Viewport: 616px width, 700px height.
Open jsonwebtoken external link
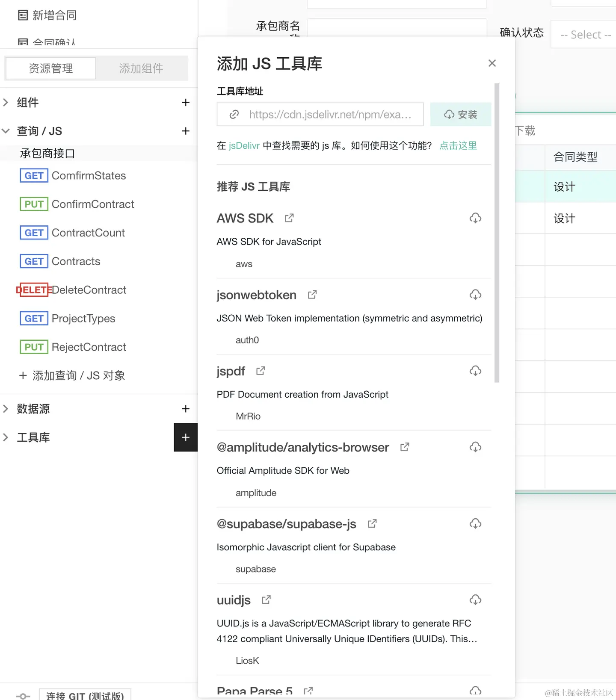coord(312,295)
